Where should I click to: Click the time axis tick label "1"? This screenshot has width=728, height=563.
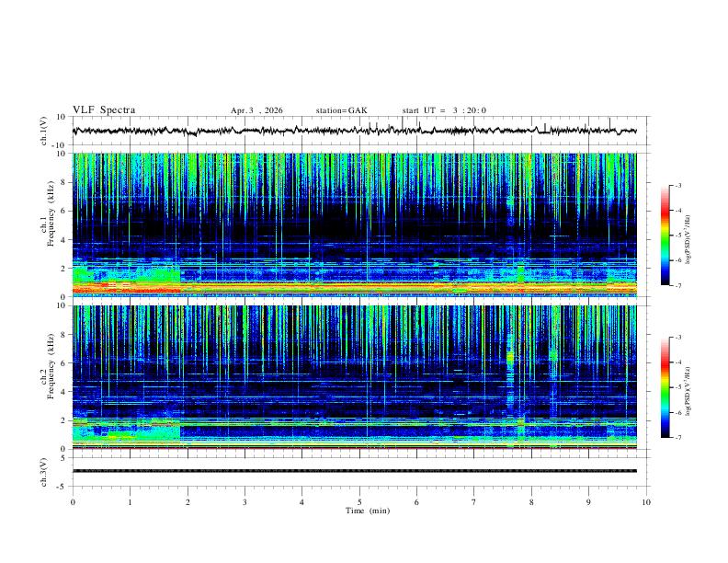click(x=130, y=502)
